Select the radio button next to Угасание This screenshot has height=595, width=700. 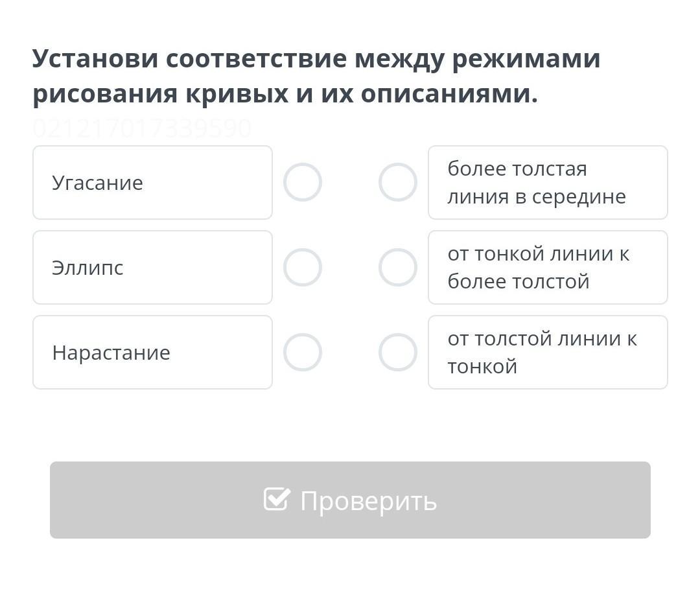pos(303,182)
